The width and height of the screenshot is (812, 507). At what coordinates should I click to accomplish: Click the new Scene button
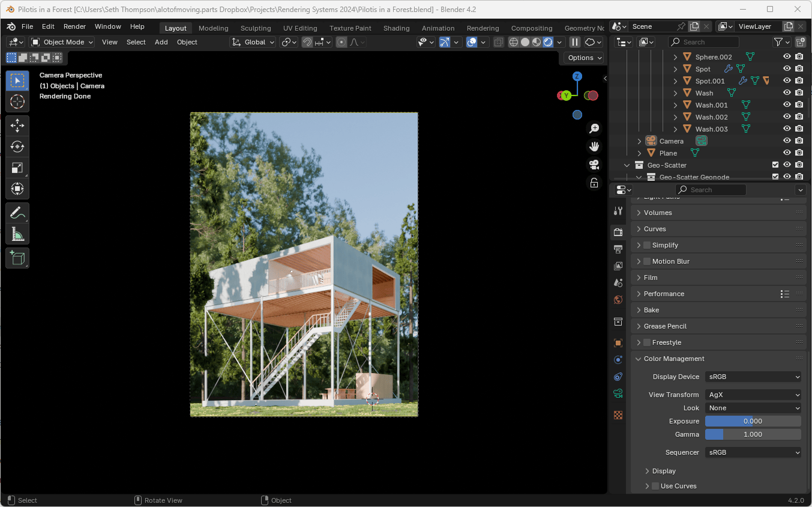click(x=694, y=26)
